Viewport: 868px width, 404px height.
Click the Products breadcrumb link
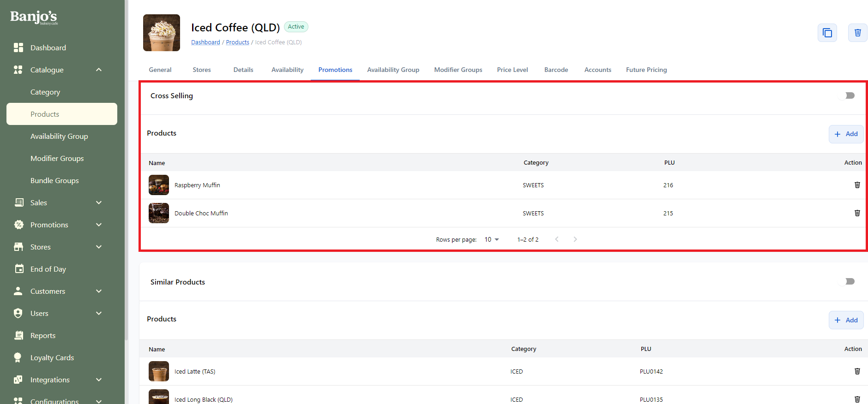tap(237, 42)
